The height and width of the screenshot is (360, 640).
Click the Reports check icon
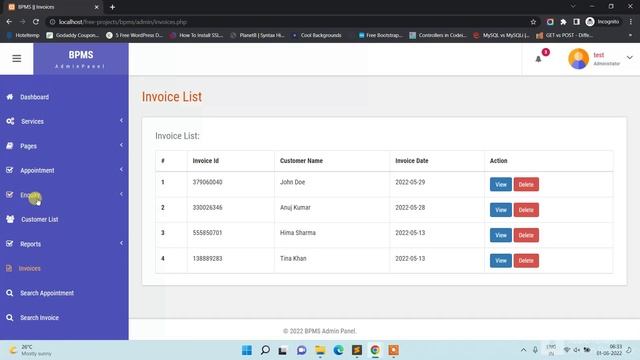(10, 243)
